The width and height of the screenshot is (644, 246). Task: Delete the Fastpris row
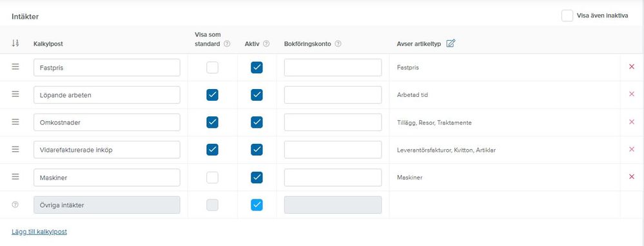[x=632, y=67]
